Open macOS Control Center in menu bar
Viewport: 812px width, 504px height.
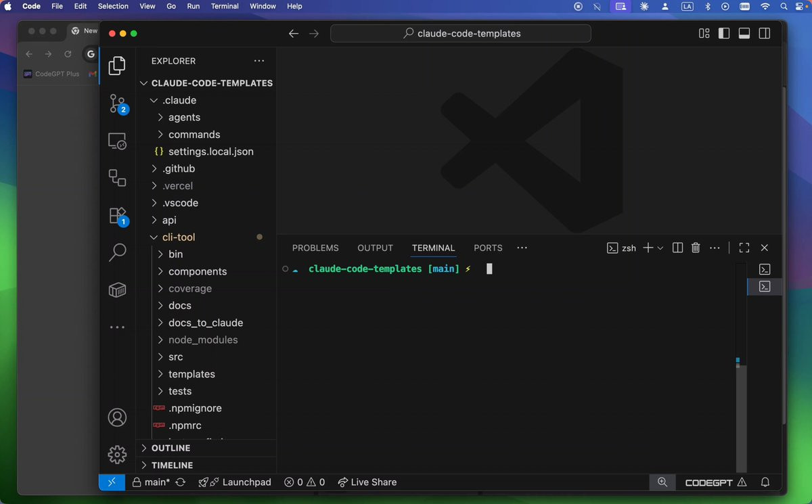[x=800, y=6]
